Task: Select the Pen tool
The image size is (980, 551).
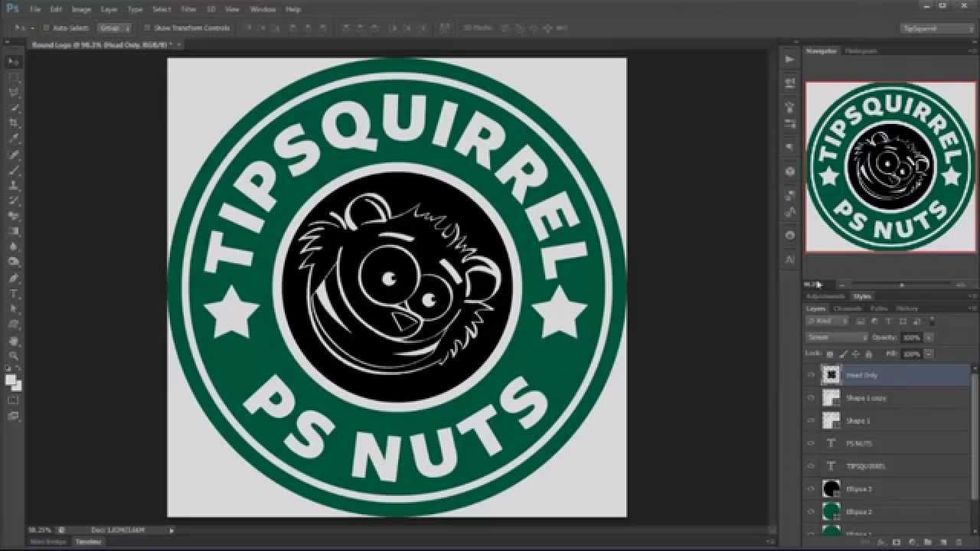Action: tap(14, 279)
